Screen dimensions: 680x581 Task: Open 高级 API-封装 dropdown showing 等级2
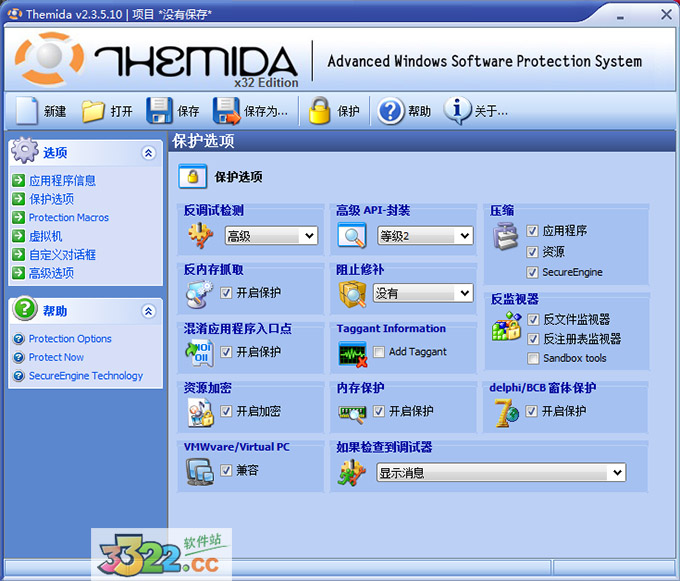pyautogui.click(x=425, y=236)
